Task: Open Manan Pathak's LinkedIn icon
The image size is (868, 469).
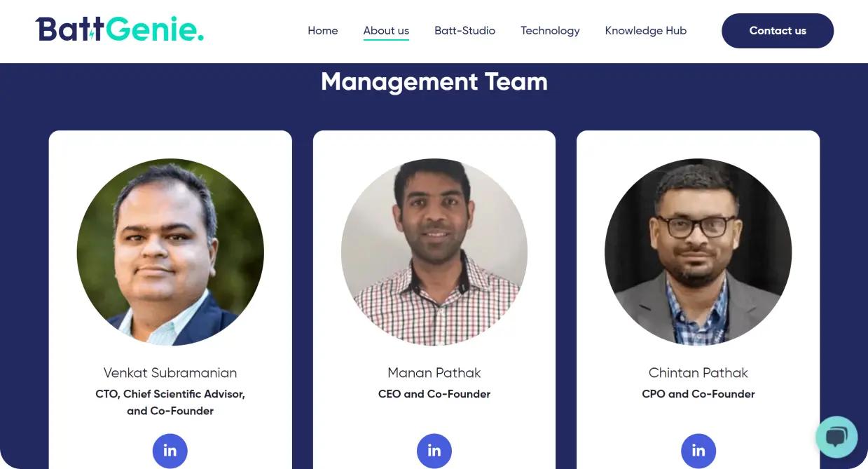Action: (x=434, y=451)
